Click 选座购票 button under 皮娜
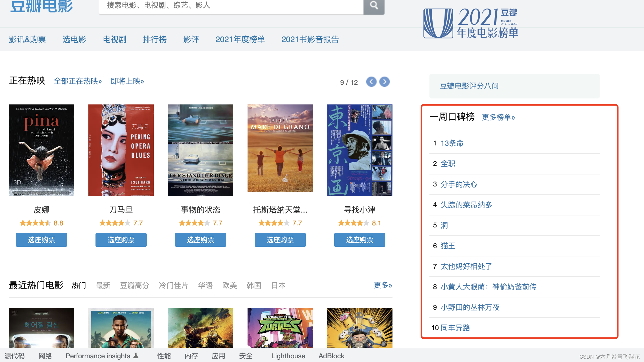The width and height of the screenshot is (644, 362). tap(41, 240)
